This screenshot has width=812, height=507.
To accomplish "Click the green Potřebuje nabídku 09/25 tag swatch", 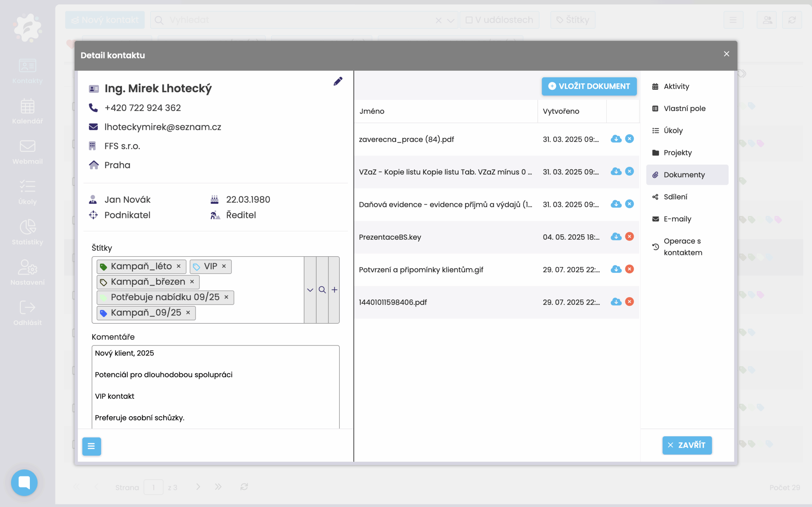I will pos(103,297).
